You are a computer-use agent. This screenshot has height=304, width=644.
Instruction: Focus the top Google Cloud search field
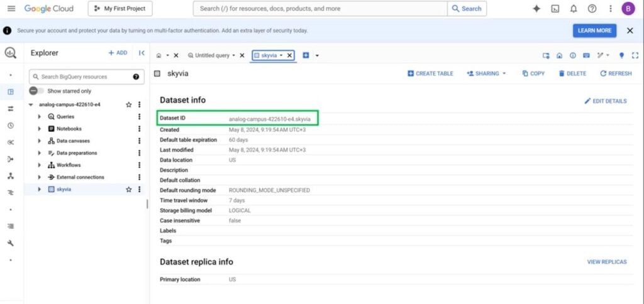320,9
